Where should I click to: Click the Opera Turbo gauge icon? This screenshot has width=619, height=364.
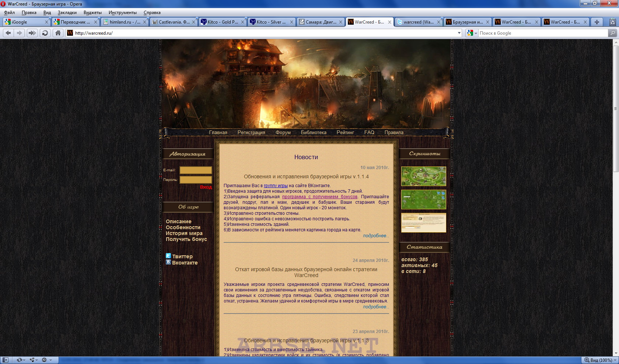44,360
